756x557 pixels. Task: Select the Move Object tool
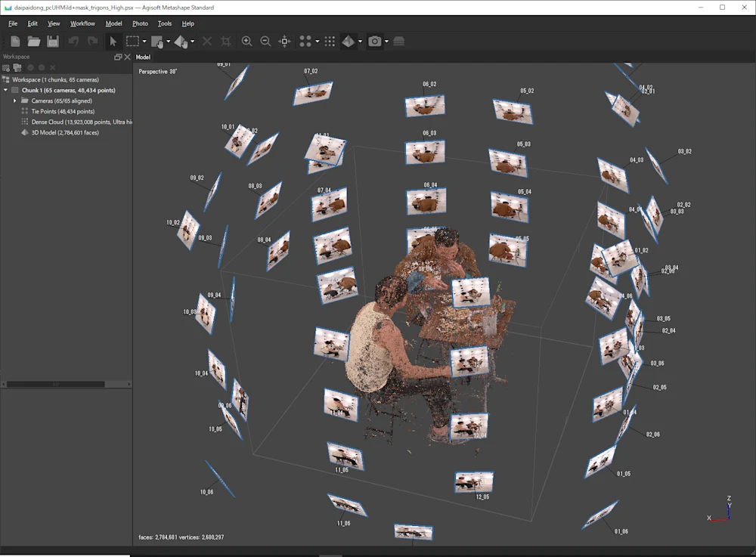181,42
